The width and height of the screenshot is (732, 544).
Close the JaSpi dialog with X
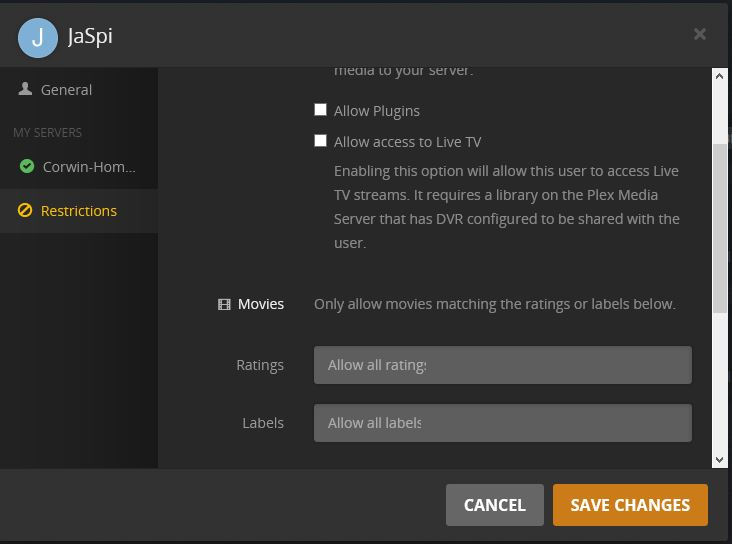pyautogui.click(x=700, y=34)
